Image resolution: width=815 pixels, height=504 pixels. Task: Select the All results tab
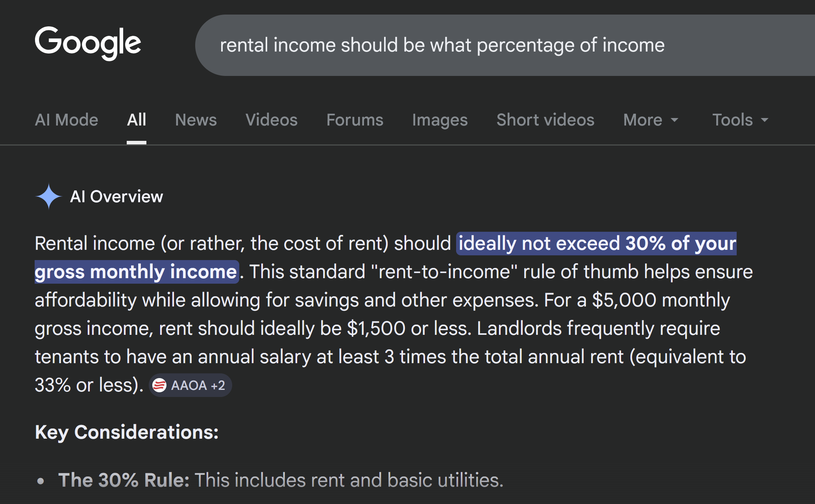[x=136, y=120]
